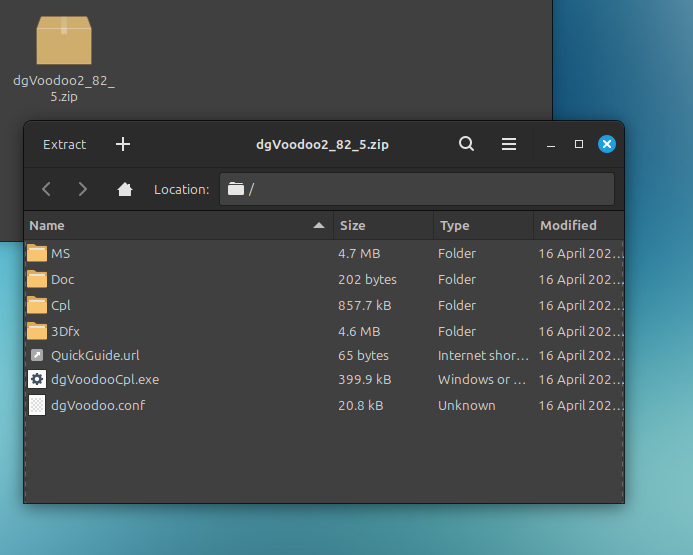Click the Extract button
Screen dimensions: 693x555
click(65, 144)
